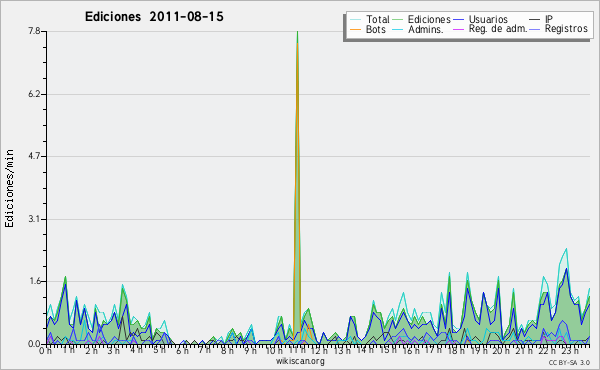
Task: Click the '3 h' x-axis tick label
Action: [113, 351]
